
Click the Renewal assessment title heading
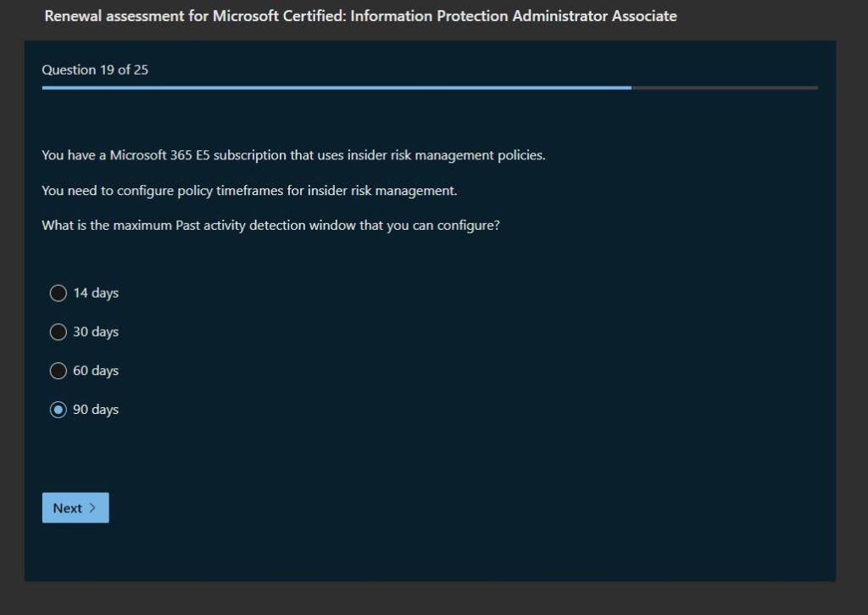[360, 16]
